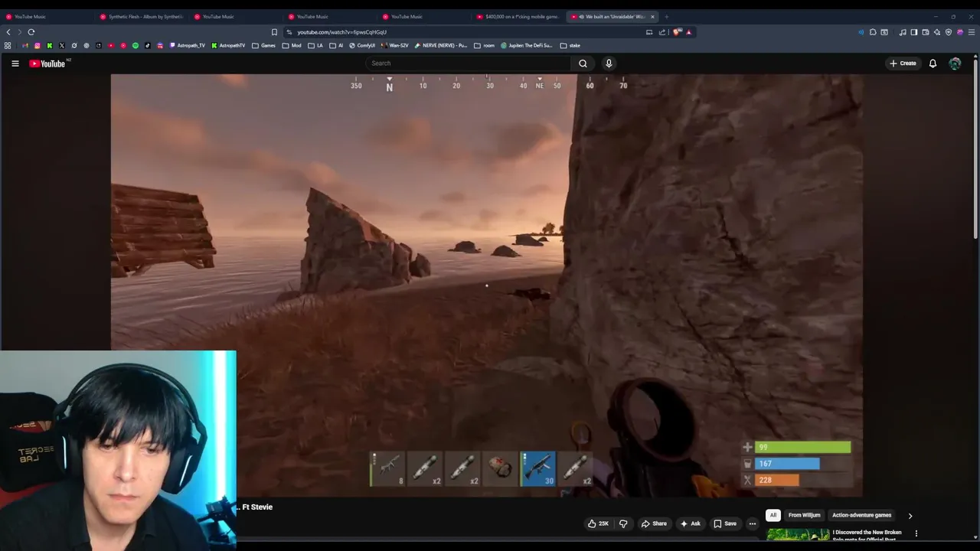The width and height of the screenshot is (980, 551).
Task: Expand the stake bookmark folder
Action: 570,46
